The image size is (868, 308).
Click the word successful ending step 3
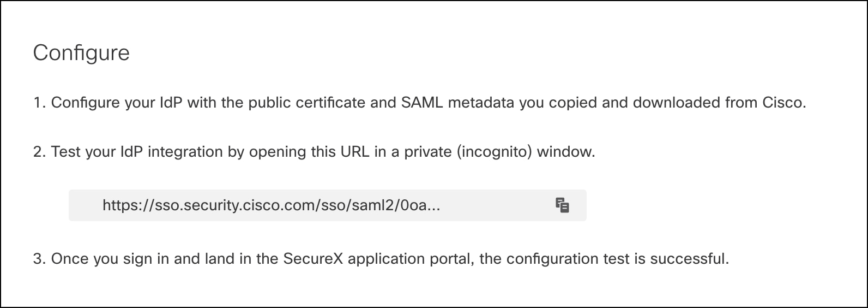pyautogui.click(x=689, y=258)
